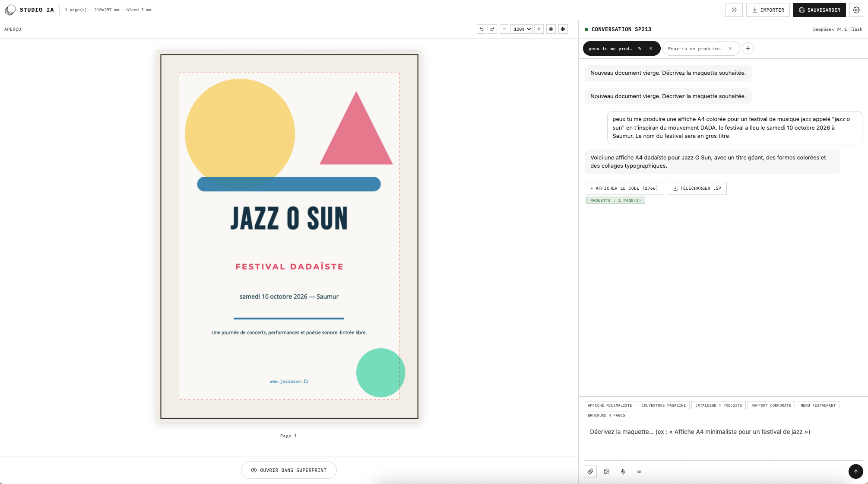The width and height of the screenshot is (868, 484).
Task: Click the user's jazz festival prompt message
Action: 735,127
